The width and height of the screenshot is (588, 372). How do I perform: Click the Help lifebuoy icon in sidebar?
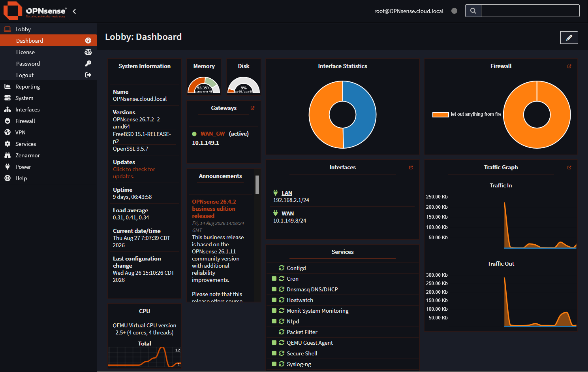pos(7,178)
